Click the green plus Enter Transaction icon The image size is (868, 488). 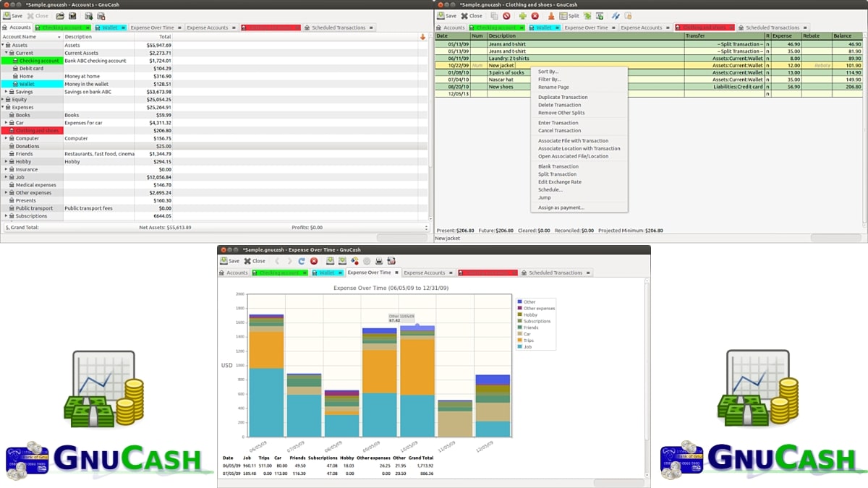pyautogui.click(x=522, y=16)
